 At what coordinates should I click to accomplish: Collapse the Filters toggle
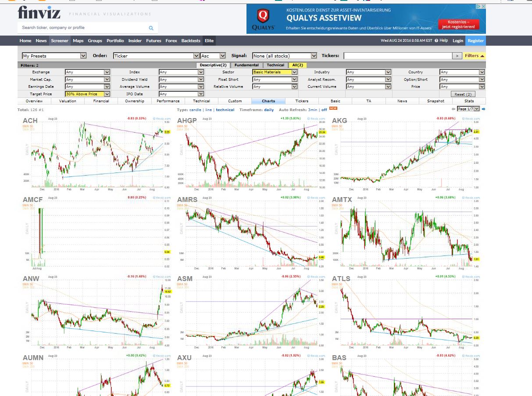[475, 56]
